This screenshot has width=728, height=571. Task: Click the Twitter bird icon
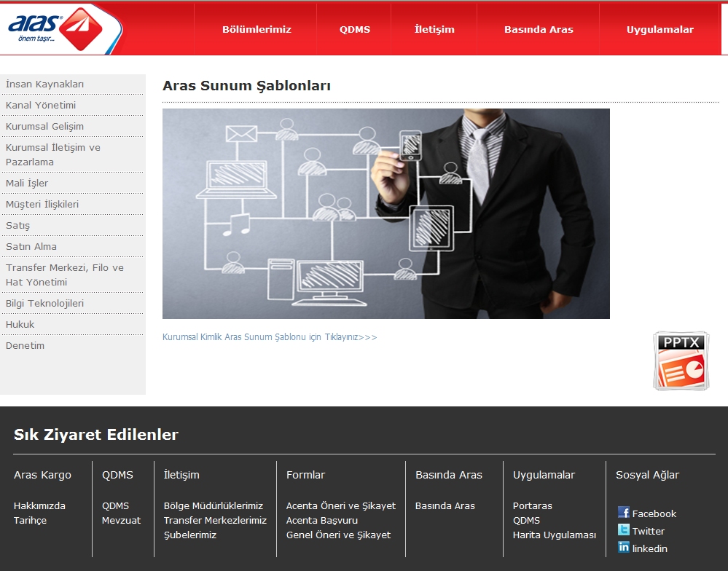pos(624,529)
